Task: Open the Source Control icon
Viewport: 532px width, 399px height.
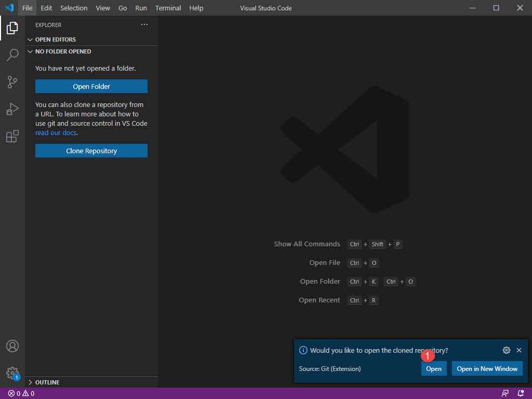Action: 12,82
